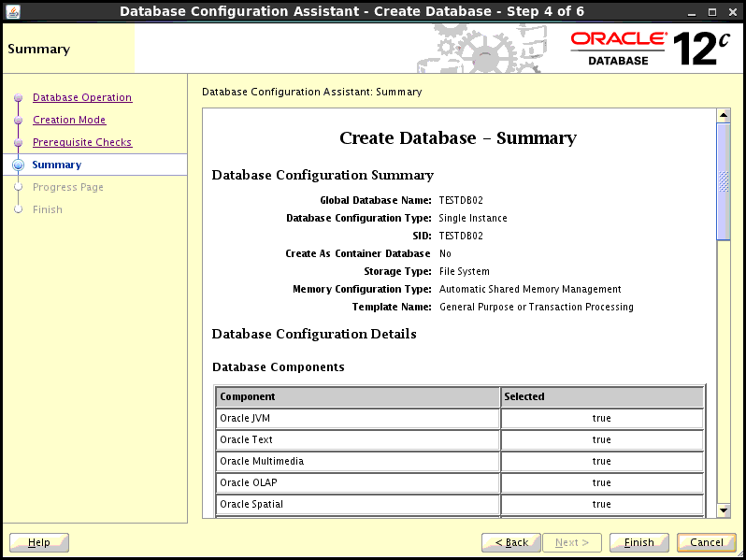The width and height of the screenshot is (746, 560).
Task: Open the Database Operation step link
Action: click(82, 97)
